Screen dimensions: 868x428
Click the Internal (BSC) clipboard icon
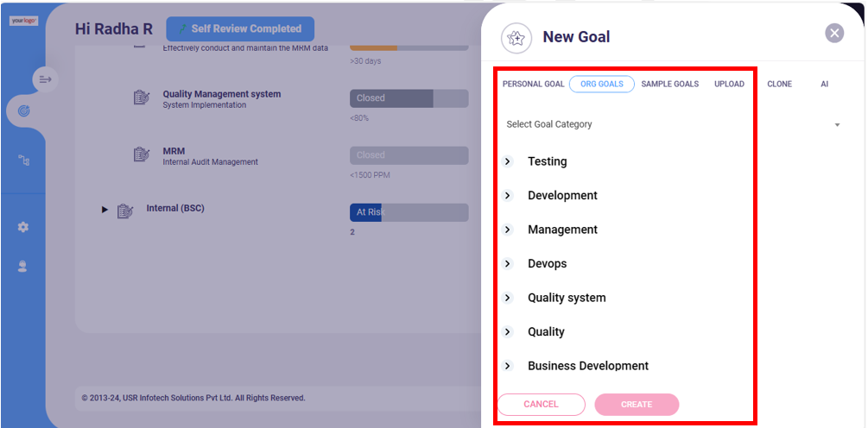click(x=125, y=211)
